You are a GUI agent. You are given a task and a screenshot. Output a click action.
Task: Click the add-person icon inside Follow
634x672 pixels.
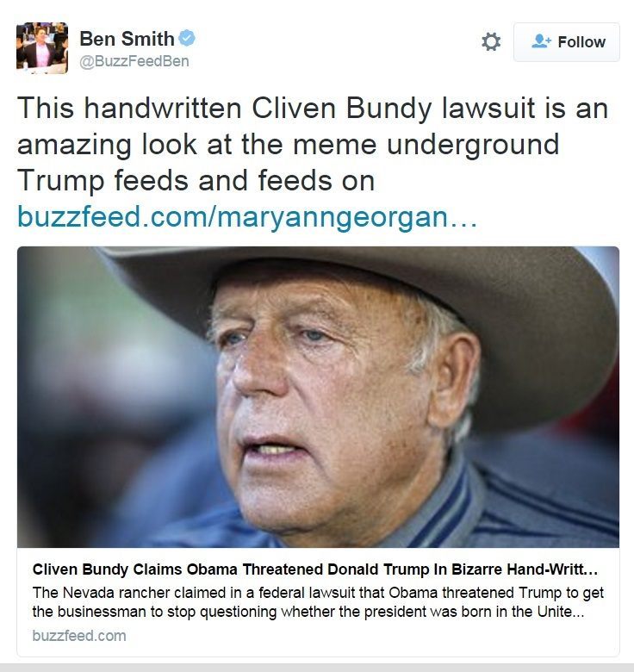click(x=541, y=41)
